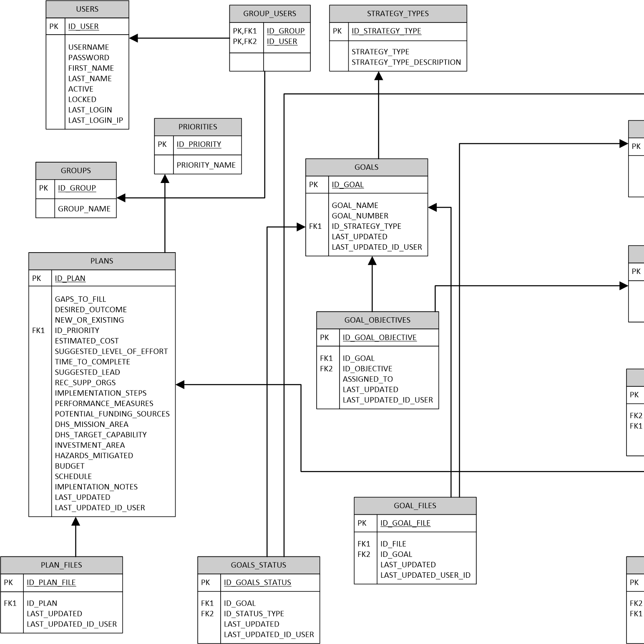Click POTENTIAL_FUNDING_SOURCES in the PLANS table
This screenshot has height=644, width=644.
[x=112, y=414]
